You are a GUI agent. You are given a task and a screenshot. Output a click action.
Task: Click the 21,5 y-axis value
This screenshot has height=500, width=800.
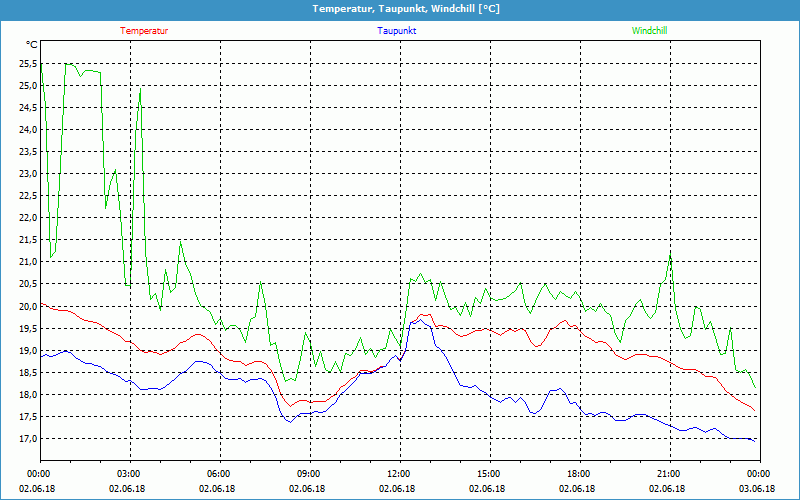pos(28,240)
